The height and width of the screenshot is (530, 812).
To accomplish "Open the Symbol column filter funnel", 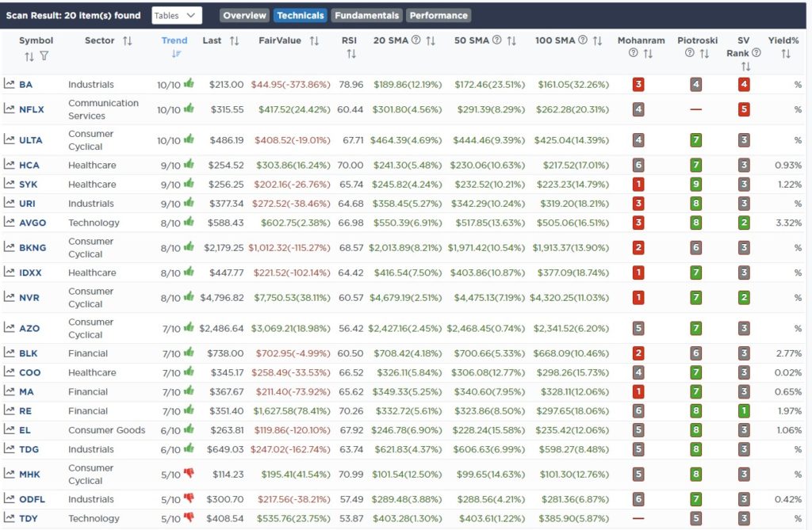I will tap(44, 56).
